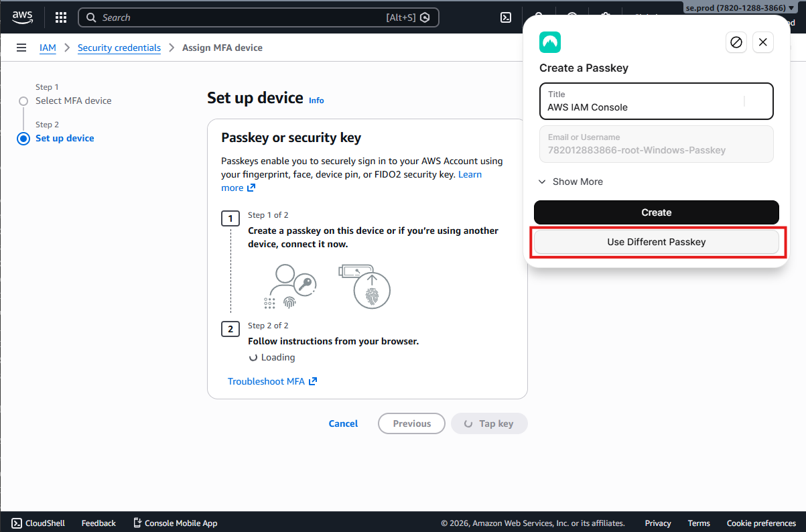
Task: Click the black Create button
Action: (657, 212)
